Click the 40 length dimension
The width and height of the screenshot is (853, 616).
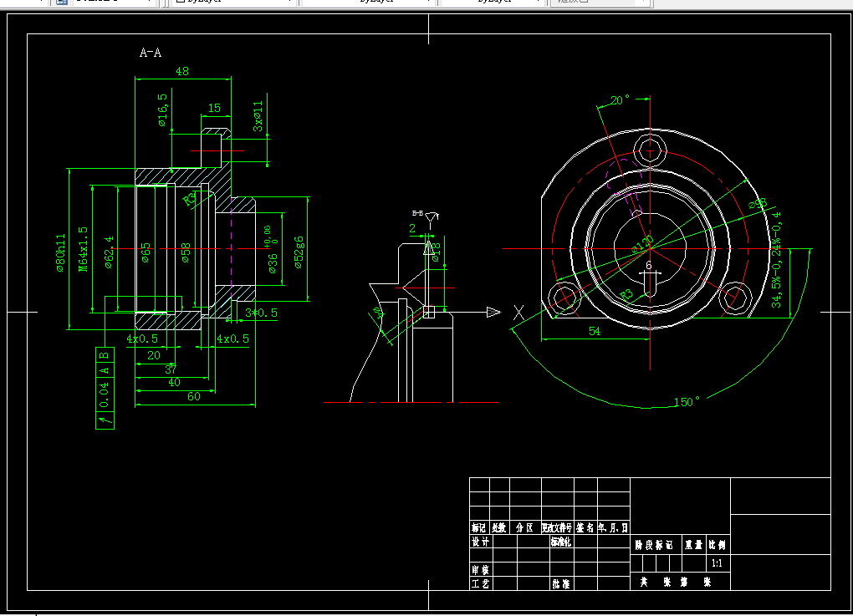pyautogui.click(x=174, y=383)
